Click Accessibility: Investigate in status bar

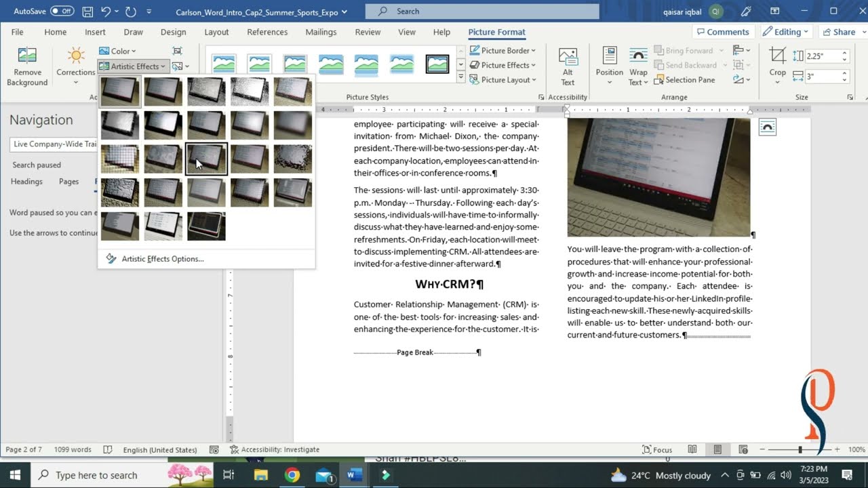pyautogui.click(x=275, y=449)
